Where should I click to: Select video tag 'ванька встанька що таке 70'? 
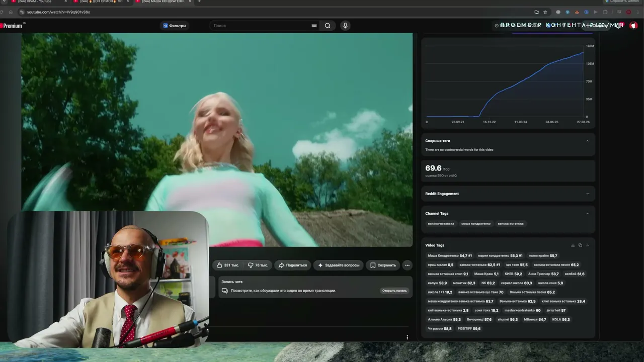click(x=480, y=292)
